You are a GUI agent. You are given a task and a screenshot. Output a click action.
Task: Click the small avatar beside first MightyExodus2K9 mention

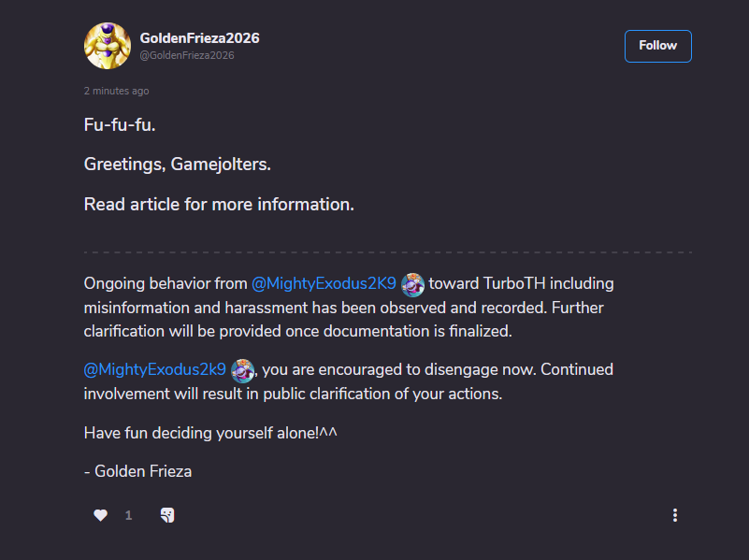click(412, 284)
